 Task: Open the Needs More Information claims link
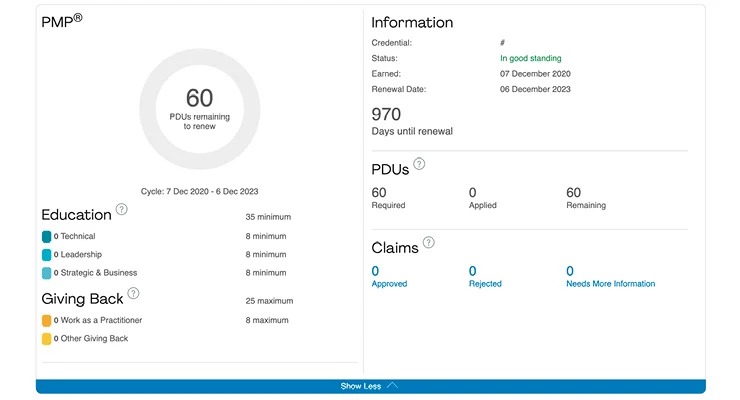coord(611,283)
